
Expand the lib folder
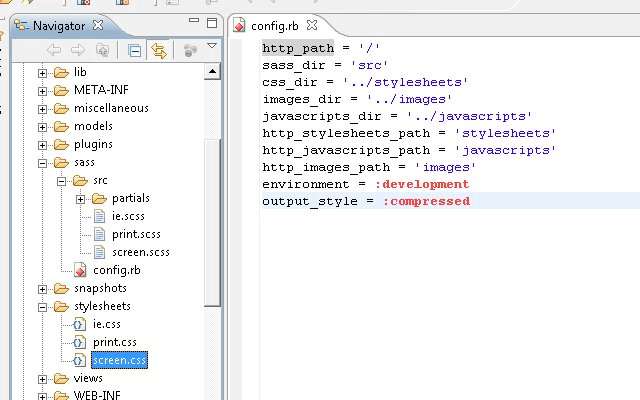click(42, 73)
